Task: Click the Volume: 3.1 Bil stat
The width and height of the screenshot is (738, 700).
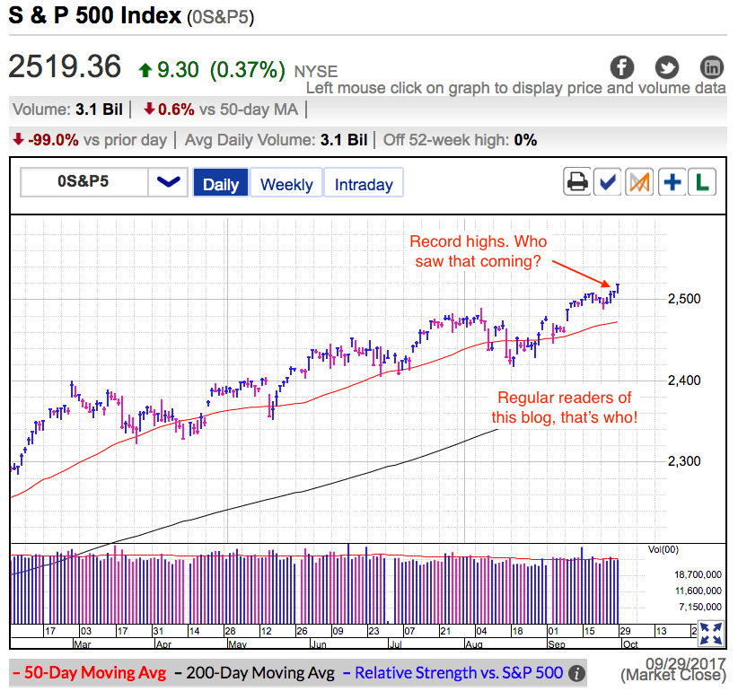Action: point(67,109)
